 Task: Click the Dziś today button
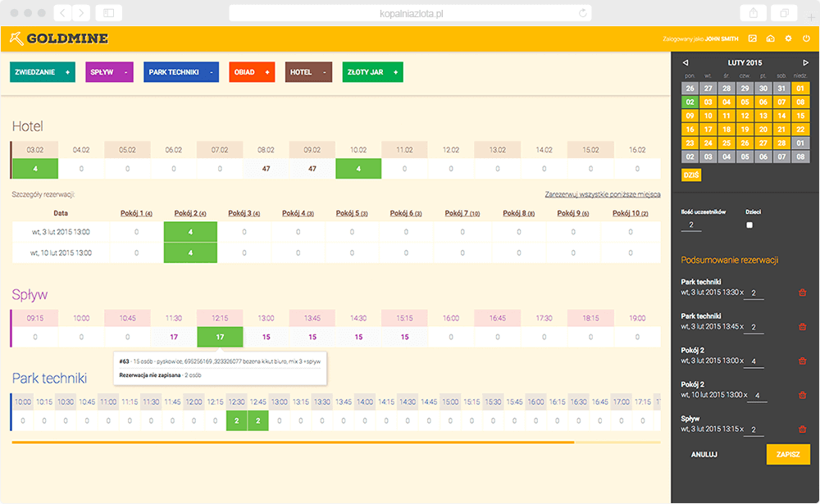(691, 175)
